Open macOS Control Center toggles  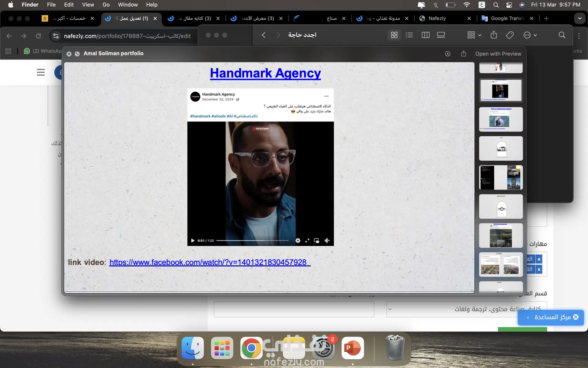pos(509,5)
